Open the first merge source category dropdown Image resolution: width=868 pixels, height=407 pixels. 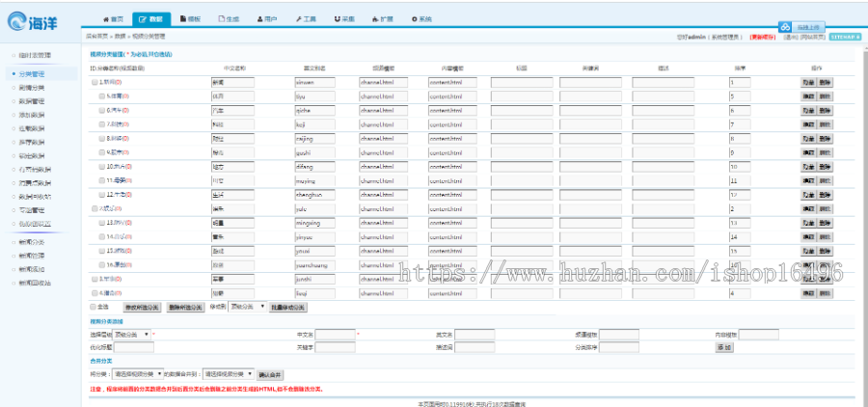click(x=138, y=374)
